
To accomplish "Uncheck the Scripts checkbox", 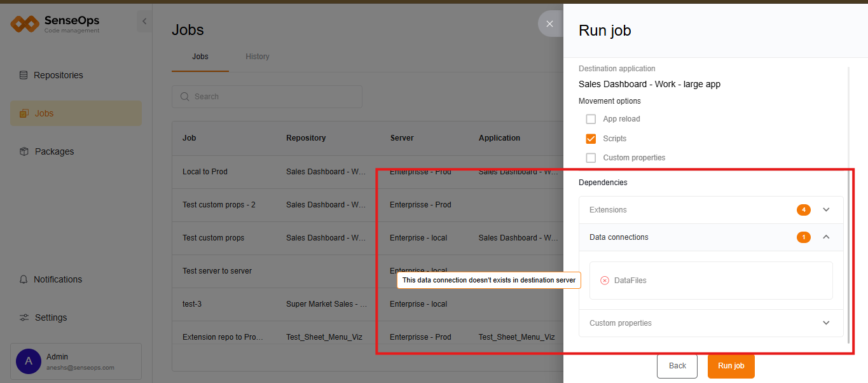I will tap(591, 138).
